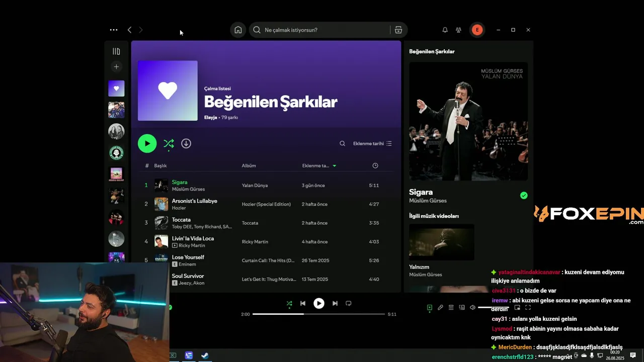Seek in the song progress bar
Image resolution: width=644 pixels, height=362 pixels.
point(318,314)
